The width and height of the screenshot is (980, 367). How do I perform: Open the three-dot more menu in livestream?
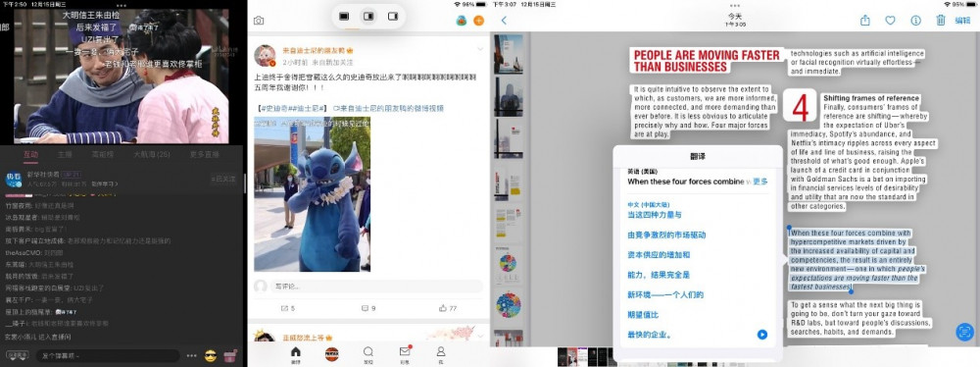click(x=191, y=356)
